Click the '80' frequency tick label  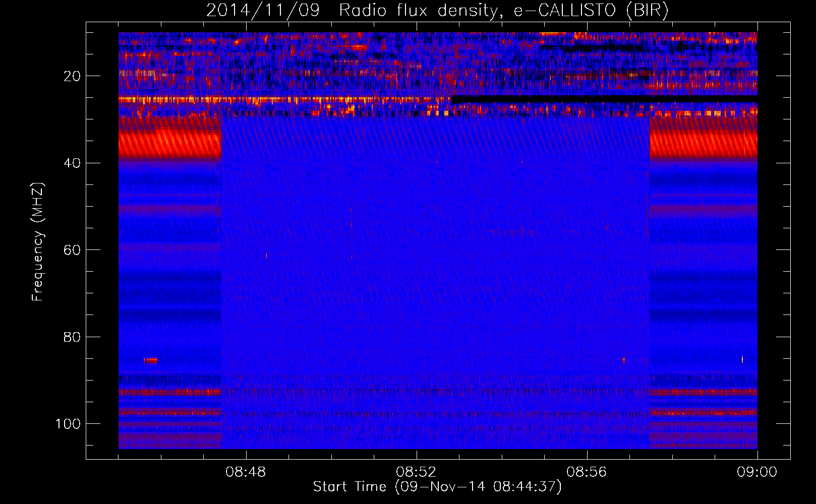(73, 337)
